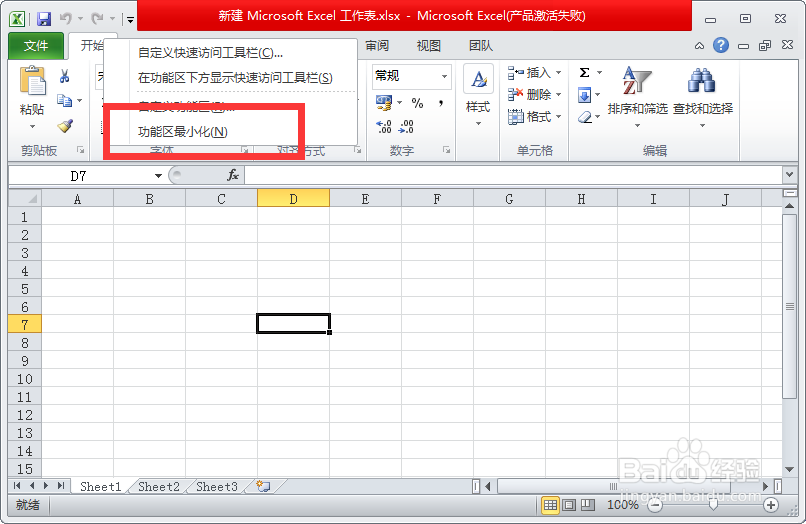This screenshot has height=524, width=806.
Task: Open the Name Box dropdown arrow
Action: (158, 176)
